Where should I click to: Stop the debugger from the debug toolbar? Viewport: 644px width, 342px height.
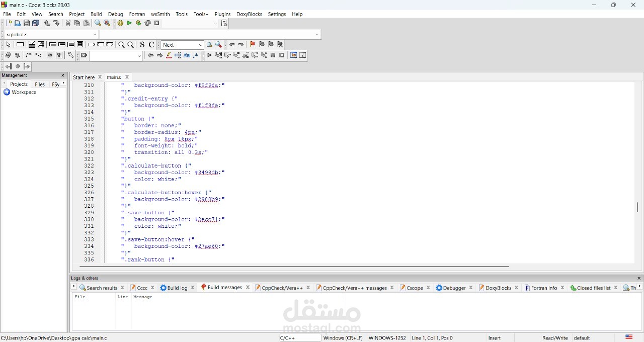coord(282,55)
